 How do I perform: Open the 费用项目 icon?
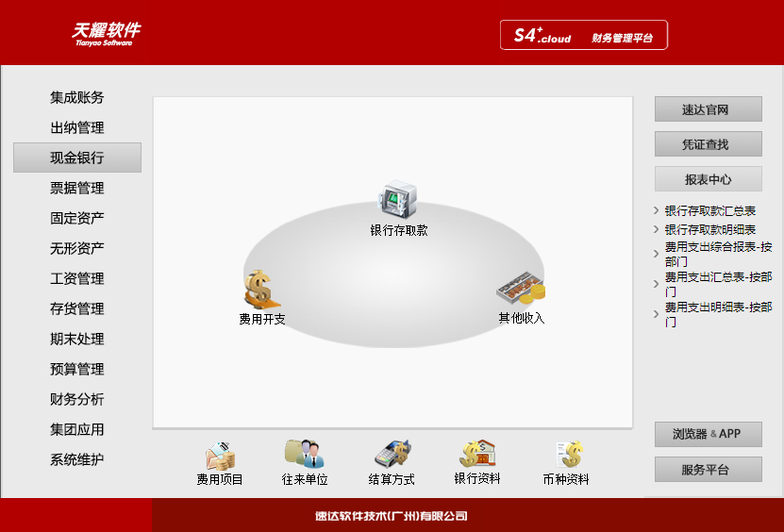220,456
